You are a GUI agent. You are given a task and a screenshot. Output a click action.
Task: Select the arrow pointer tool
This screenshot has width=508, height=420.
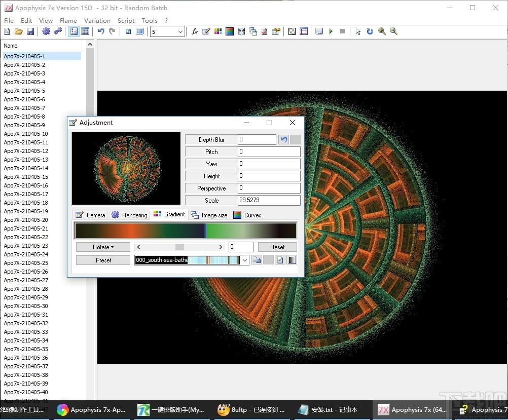358,31
